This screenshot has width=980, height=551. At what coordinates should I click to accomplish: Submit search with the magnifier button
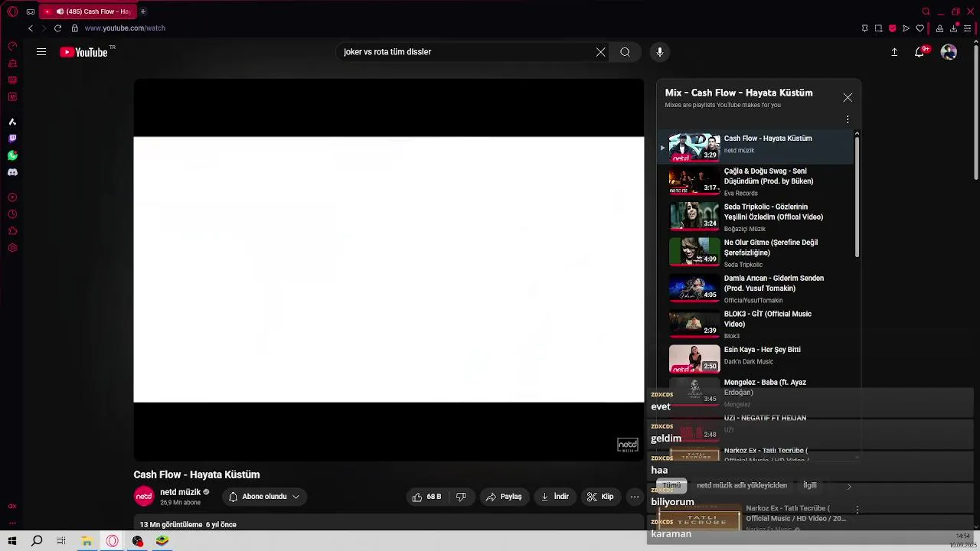pos(626,52)
